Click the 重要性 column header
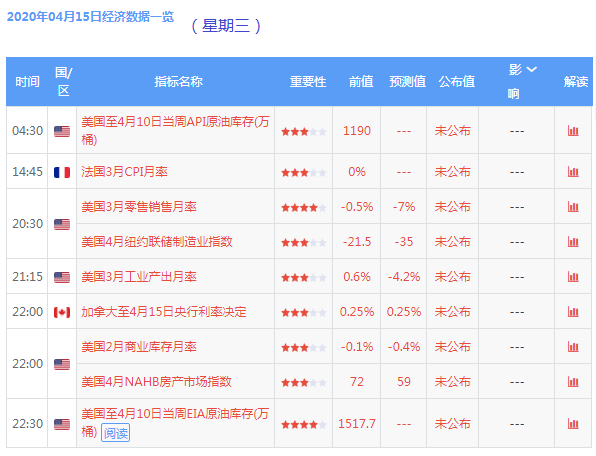Screen dimensions: 596x456 [308, 81]
